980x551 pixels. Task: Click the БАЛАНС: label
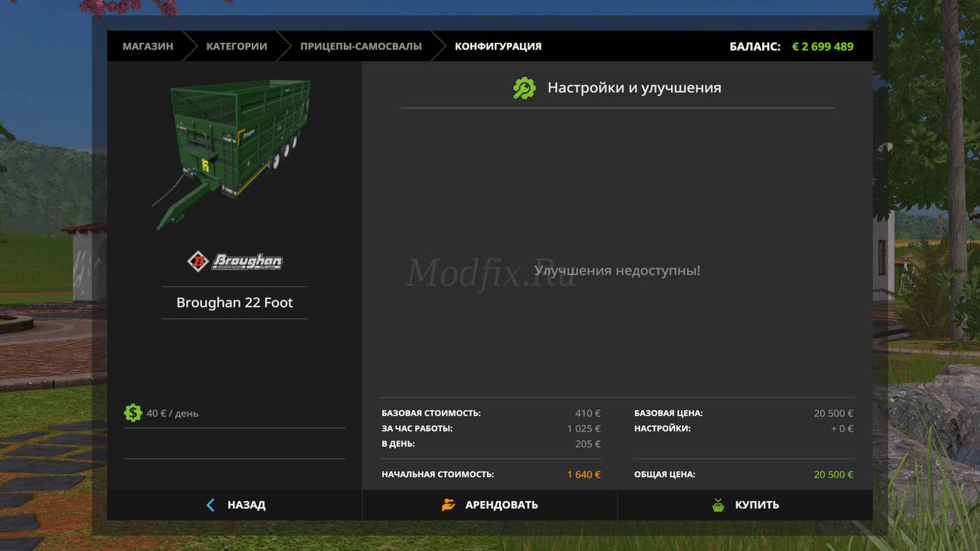755,46
